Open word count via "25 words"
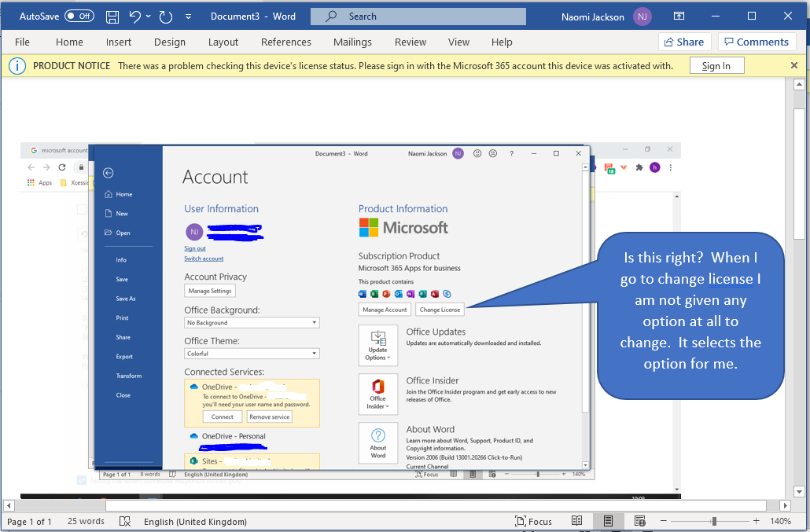 click(x=86, y=522)
